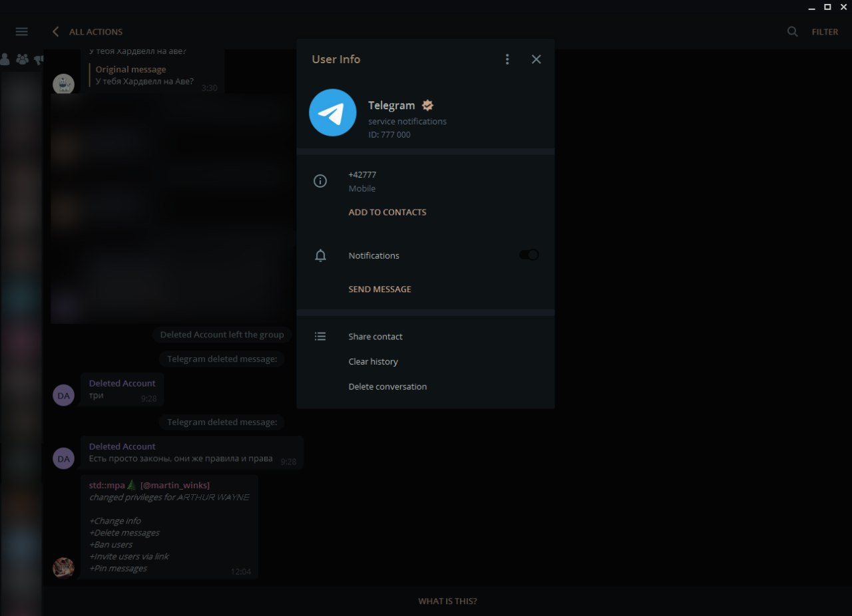Click the list icon beside Share contact
Screen dimensions: 852x616
point(320,337)
